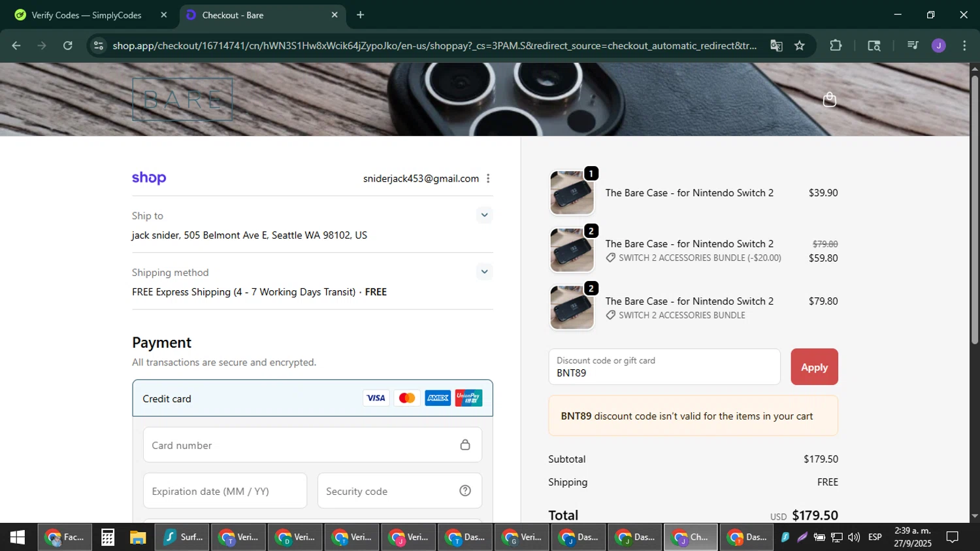Viewport: 980px width, 551px height.
Task: Go back to the previous page
Action: (x=16, y=46)
